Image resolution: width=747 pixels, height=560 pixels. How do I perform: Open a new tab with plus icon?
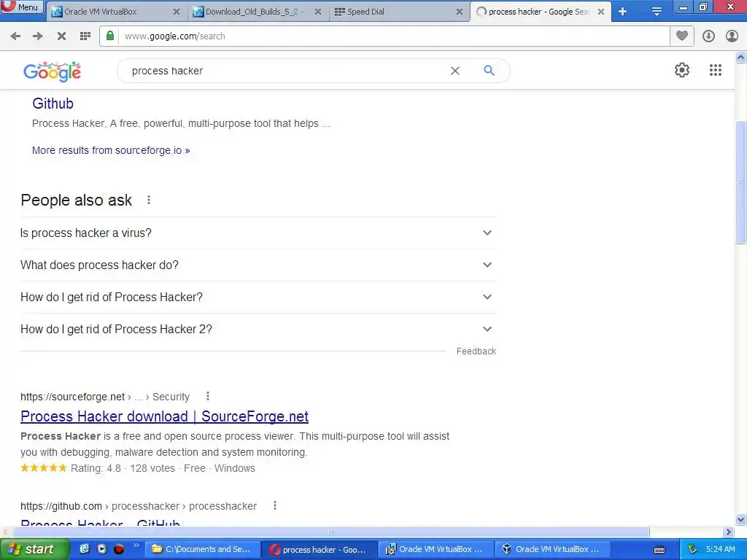coord(623,12)
